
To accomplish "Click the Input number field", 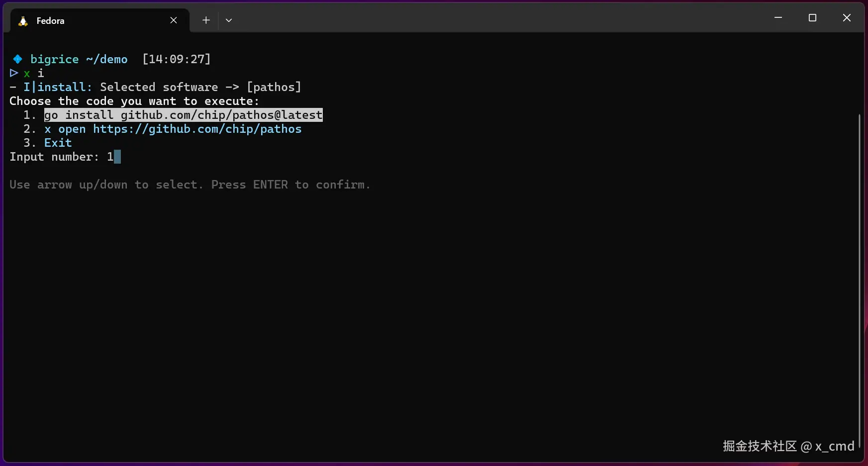I will pos(114,157).
